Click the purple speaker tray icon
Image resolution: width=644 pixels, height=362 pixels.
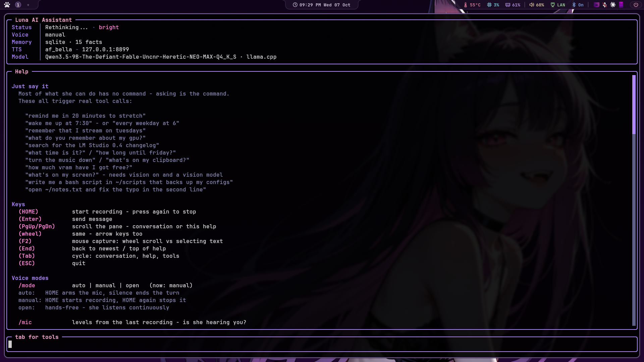621,5
